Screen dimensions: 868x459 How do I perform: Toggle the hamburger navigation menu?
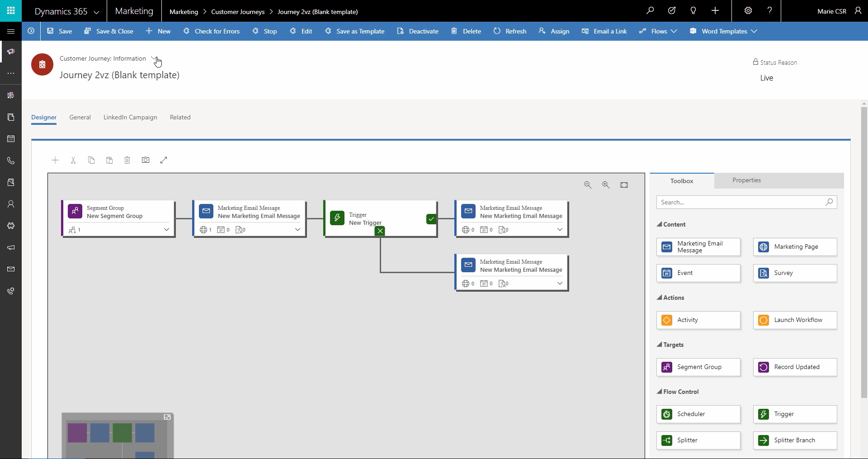point(11,31)
